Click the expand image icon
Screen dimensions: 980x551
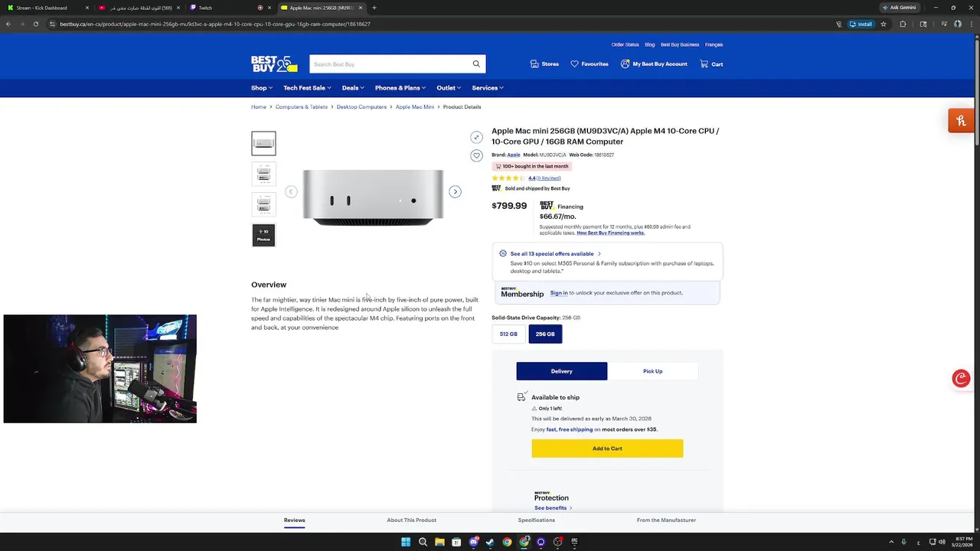point(476,138)
